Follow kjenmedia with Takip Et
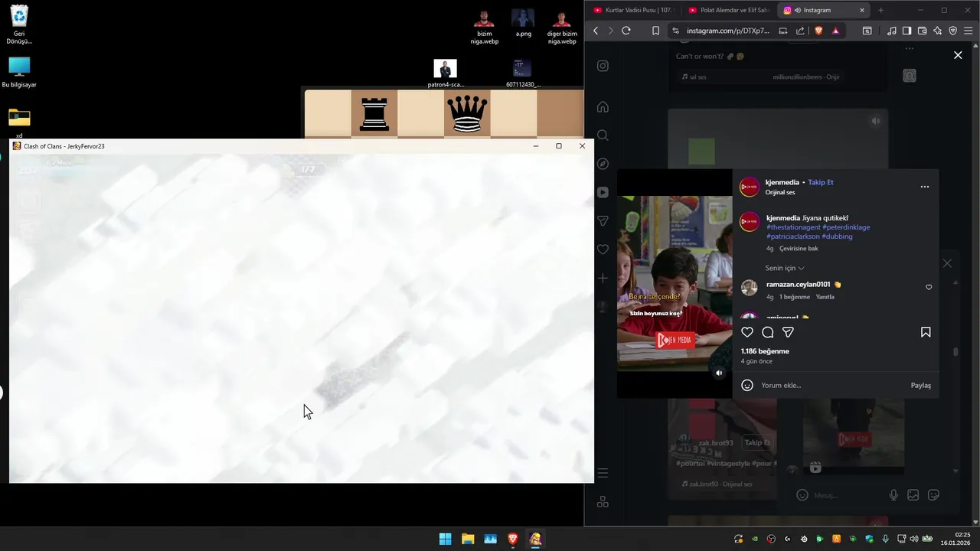This screenshot has width=980, height=551. click(x=821, y=182)
